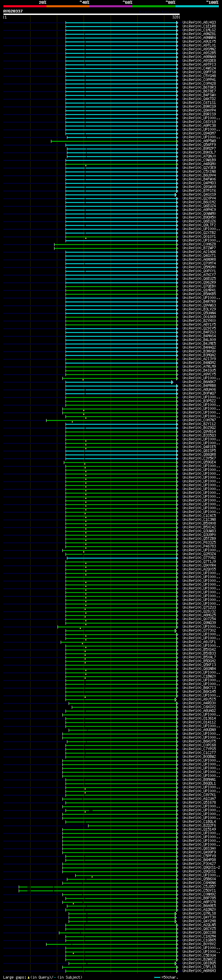Click the red 20% identity legend segment

(25, 6)
